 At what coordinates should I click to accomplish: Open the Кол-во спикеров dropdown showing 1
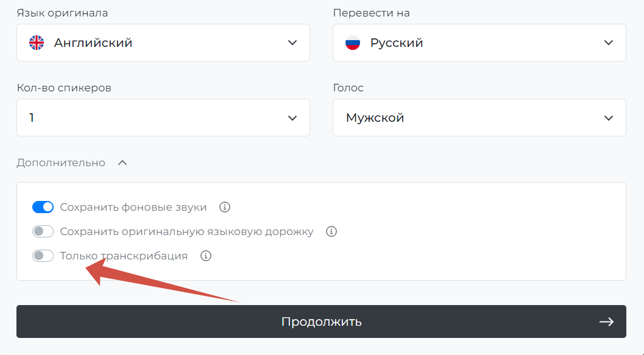163,118
